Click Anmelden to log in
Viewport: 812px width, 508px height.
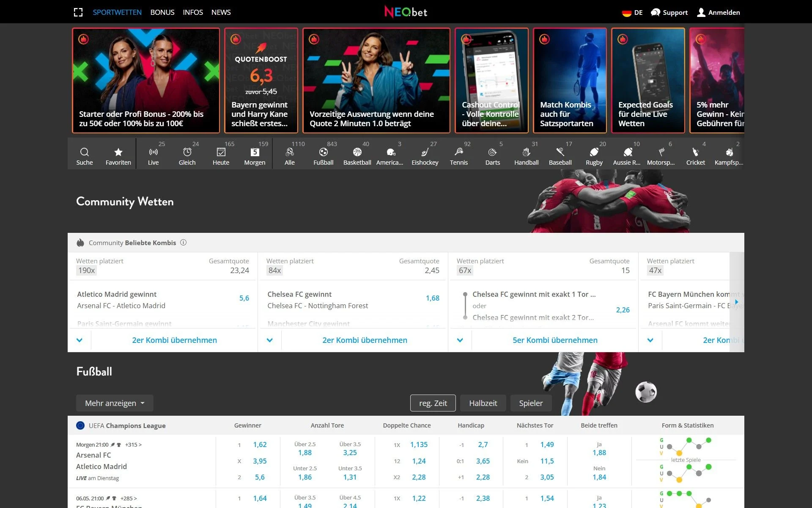click(x=719, y=13)
